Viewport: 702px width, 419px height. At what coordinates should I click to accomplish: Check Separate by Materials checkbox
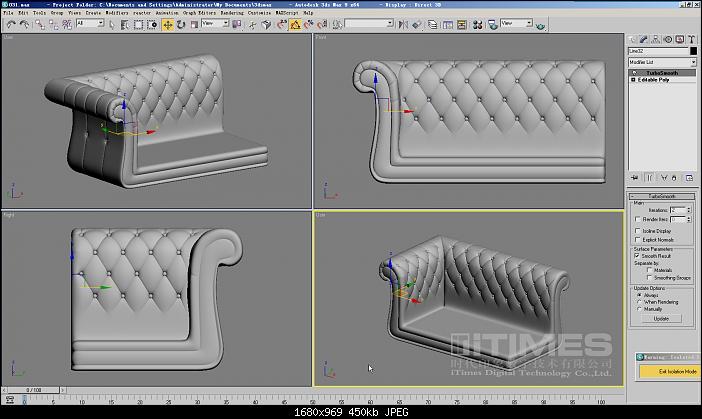[650, 270]
